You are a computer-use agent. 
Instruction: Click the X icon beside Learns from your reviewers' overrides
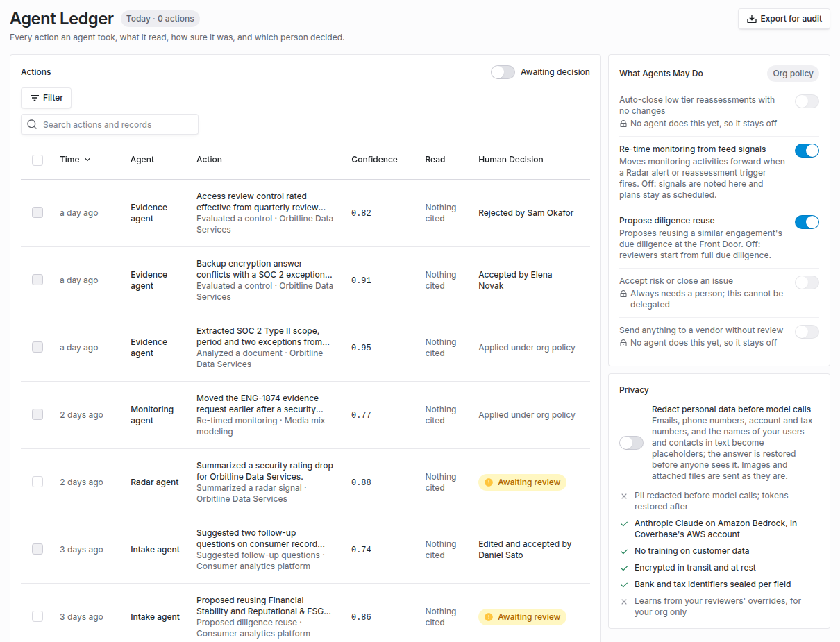coord(624,601)
